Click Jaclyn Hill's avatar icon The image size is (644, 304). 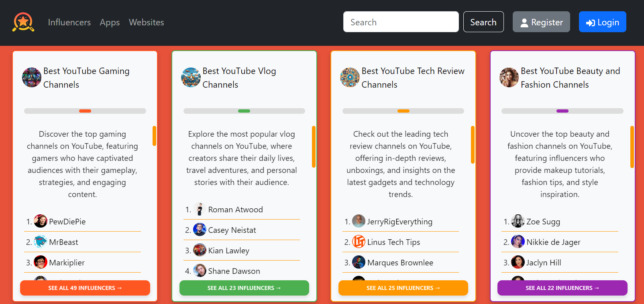[518, 262]
